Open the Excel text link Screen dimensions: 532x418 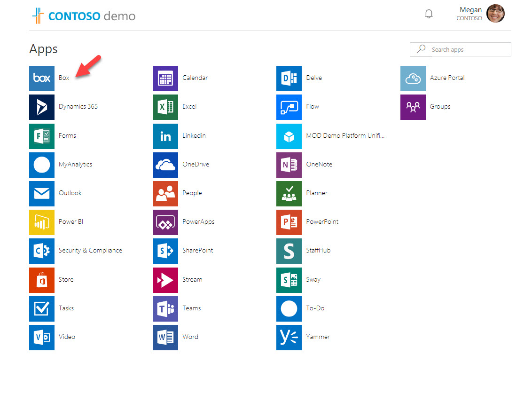(x=189, y=106)
